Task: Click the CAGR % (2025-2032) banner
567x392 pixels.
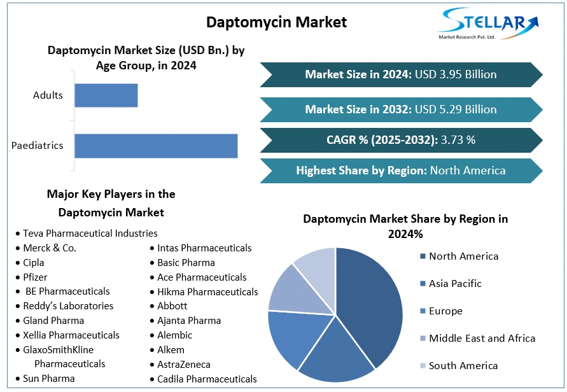Action: (401, 140)
